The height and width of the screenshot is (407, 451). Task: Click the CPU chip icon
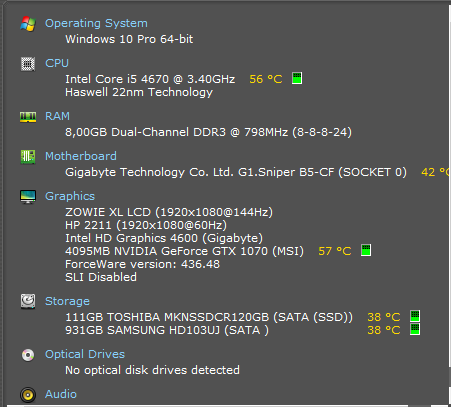click(x=28, y=64)
